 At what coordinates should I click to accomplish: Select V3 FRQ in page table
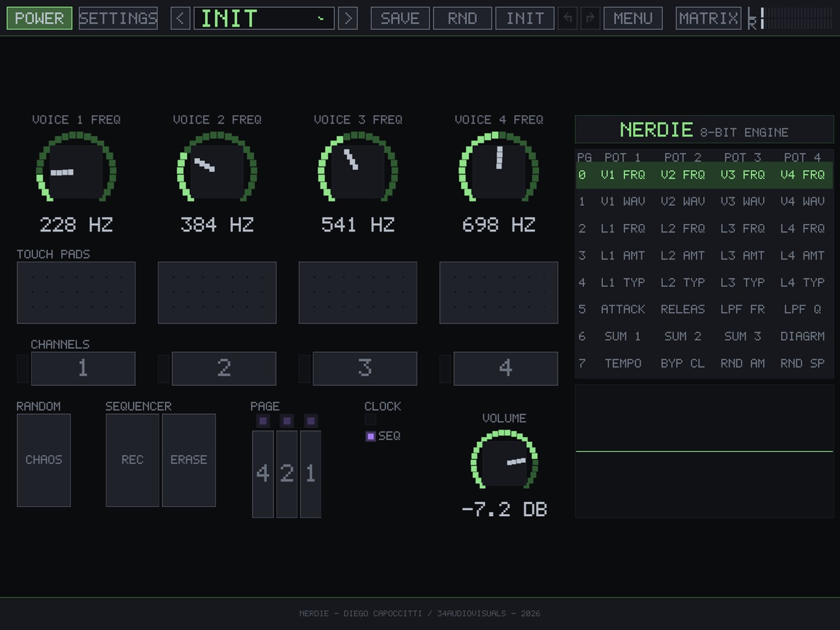tap(742, 174)
